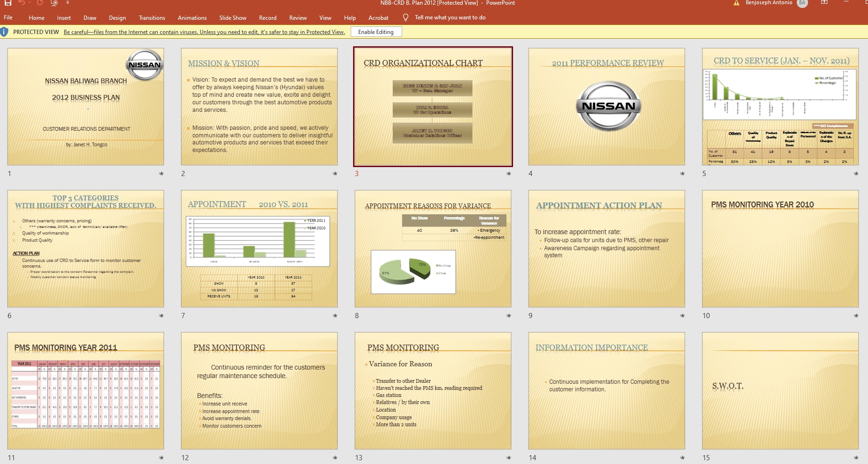This screenshot has height=464, width=868.
Task: Select the CRD Organizational Chart slide
Action: [433, 106]
